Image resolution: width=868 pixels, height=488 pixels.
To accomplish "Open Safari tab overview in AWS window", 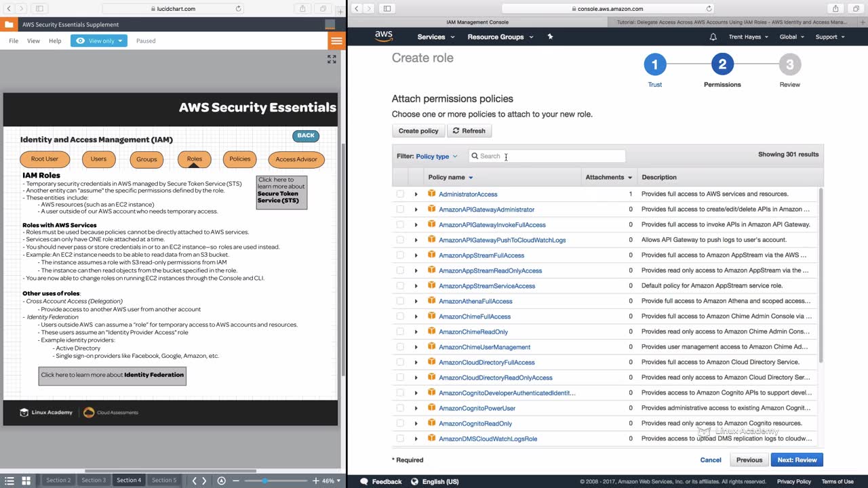I will pos(856,9).
